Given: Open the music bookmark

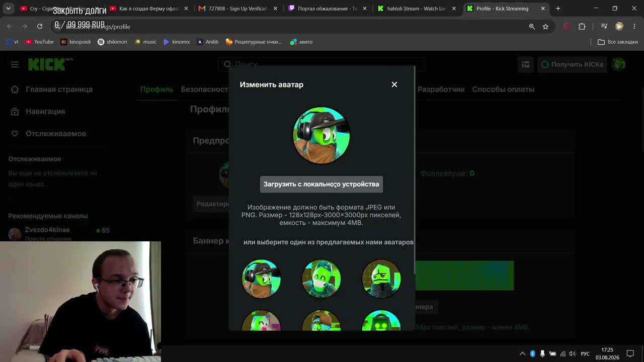Looking at the screenshot, I should tap(145, 42).
